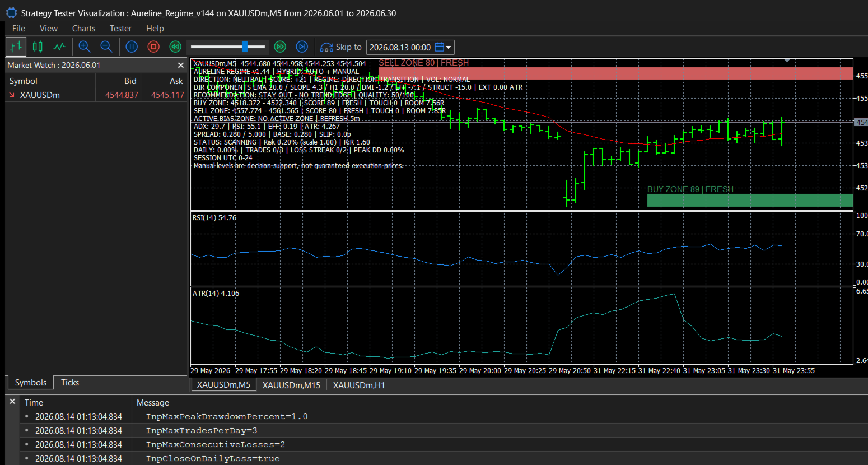Click the RSI(14) 54.76 indicator label
The width and height of the screenshot is (868, 465).
[214, 218]
